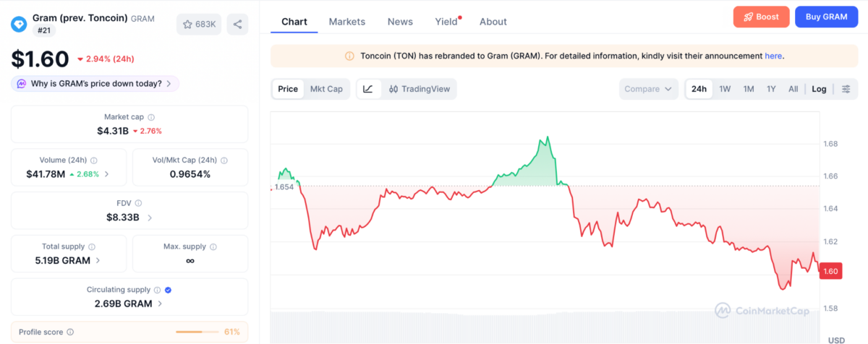Click the AI icon in price-down question
The image size is (868, 344).
pos(22,84)
